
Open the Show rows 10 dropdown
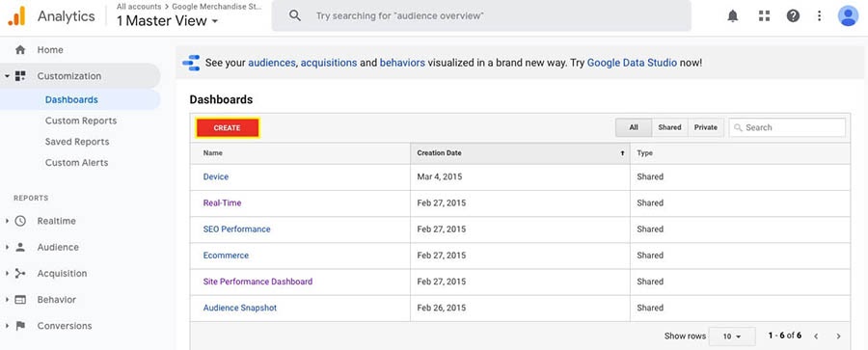(732, 337)
